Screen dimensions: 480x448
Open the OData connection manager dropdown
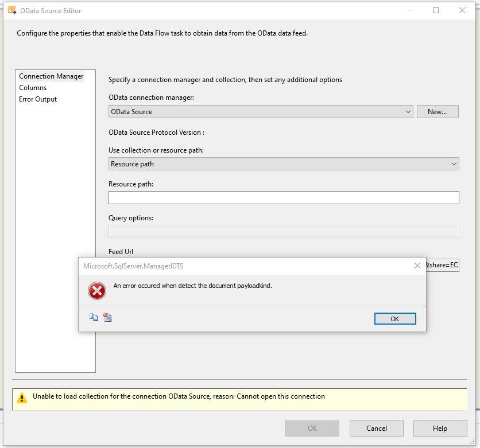[408, 112]
